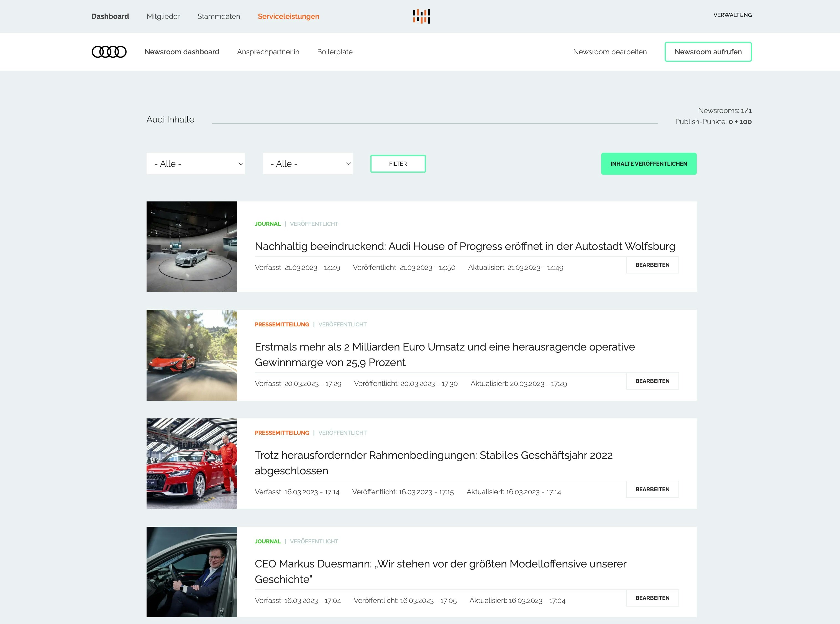The height and width of the screenshot is (624, 840).
Task: Click Bearbeiten for 2 Milliarden Euro article
Action: pyautogui.click(x=652, y=381)
